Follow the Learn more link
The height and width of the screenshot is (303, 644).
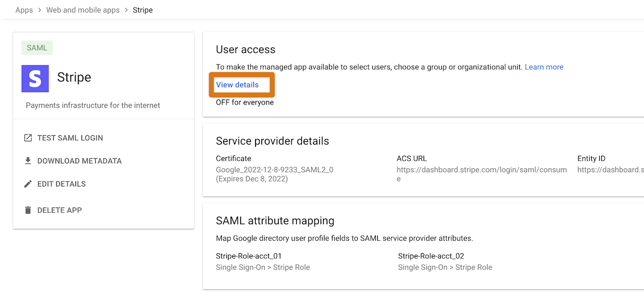[544, 67]
